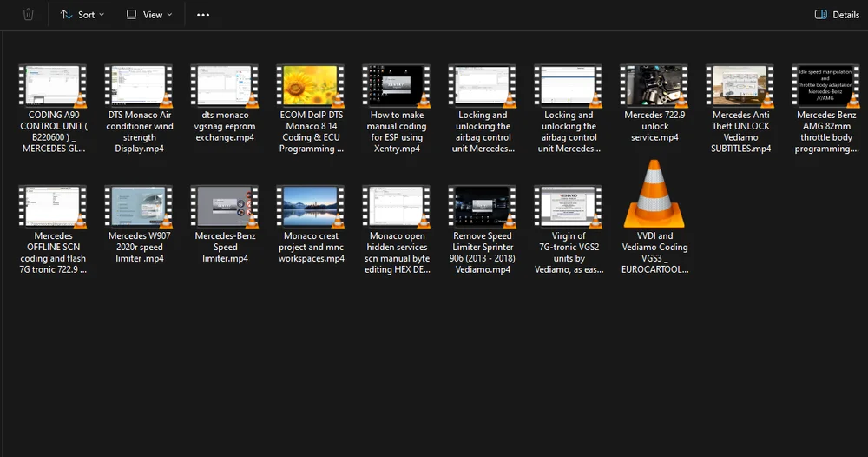
Task: Select How to make manual coding for ESP video
Action: click(397, 86)
